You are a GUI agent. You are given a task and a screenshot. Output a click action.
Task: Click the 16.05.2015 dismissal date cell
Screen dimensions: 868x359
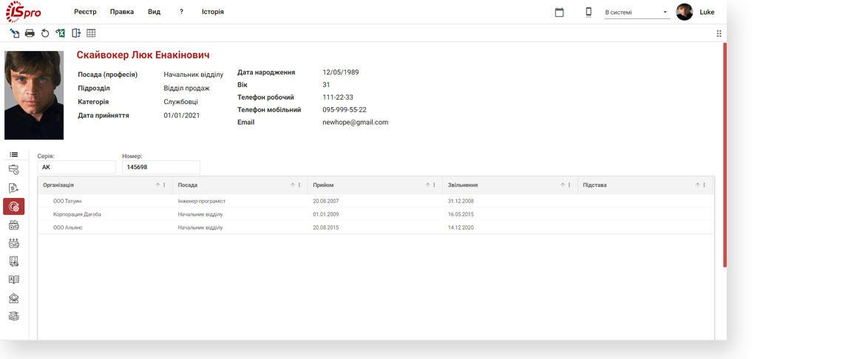click(461, 214)
